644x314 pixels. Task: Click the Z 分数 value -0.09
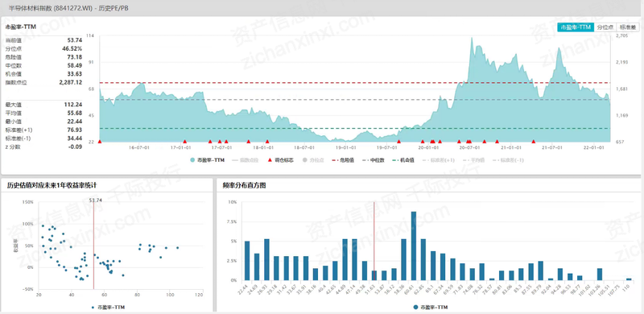point(76,147)
